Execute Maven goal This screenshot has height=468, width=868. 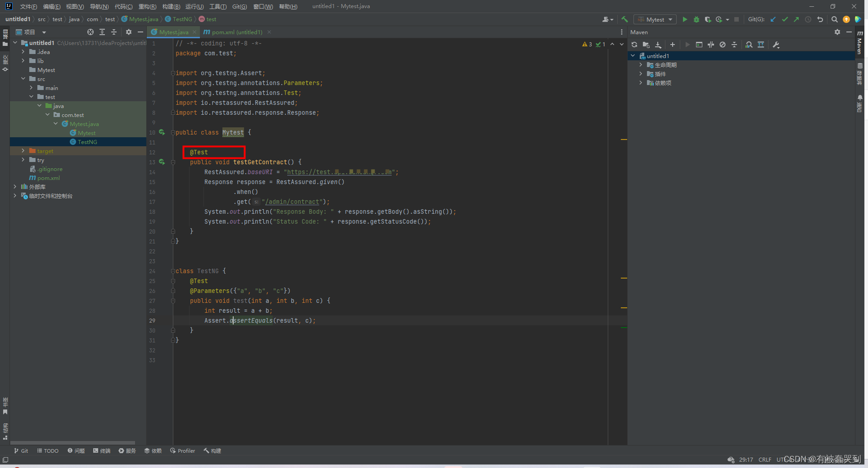[699, 45]
